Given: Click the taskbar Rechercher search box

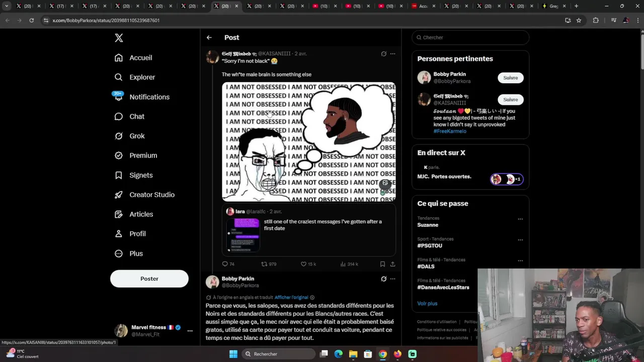Looking at the screenshot, I should pos(278,354).
